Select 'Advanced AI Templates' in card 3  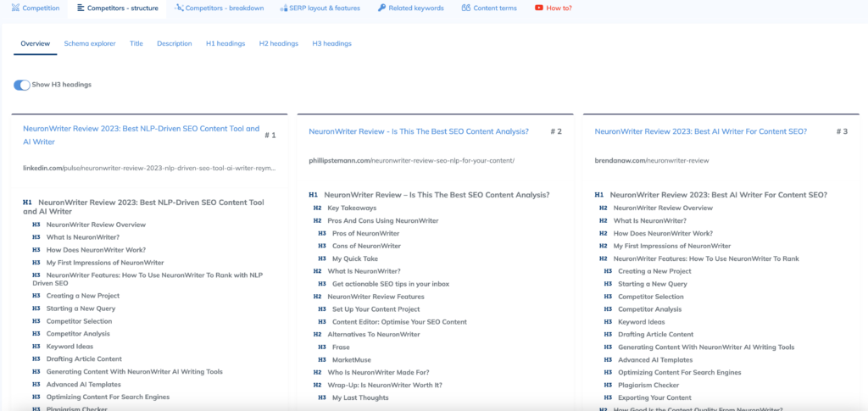655,360
